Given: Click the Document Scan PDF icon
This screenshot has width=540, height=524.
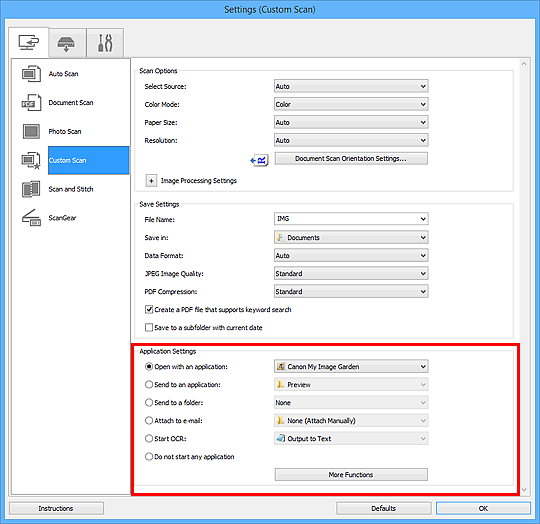Looking at the screenshot, I should click(31, 103).
